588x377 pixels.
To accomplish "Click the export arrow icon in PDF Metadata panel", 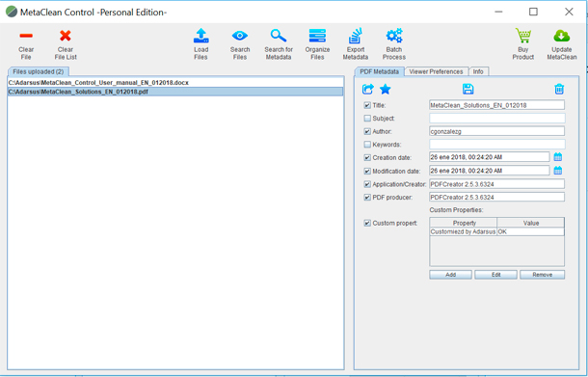I will [x=368, y=90].
